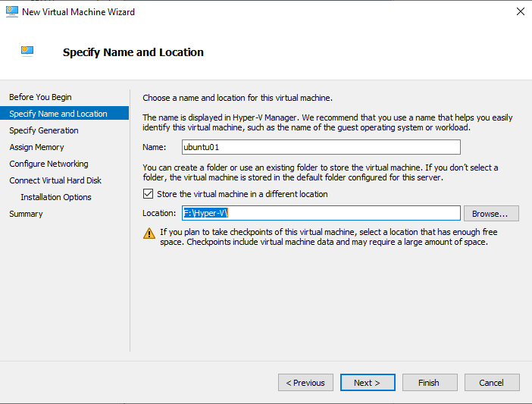Viewport: 532px width, 404px height.
Task: Click the Name: label
Action: pyautogui.click(x=155, y=147)
